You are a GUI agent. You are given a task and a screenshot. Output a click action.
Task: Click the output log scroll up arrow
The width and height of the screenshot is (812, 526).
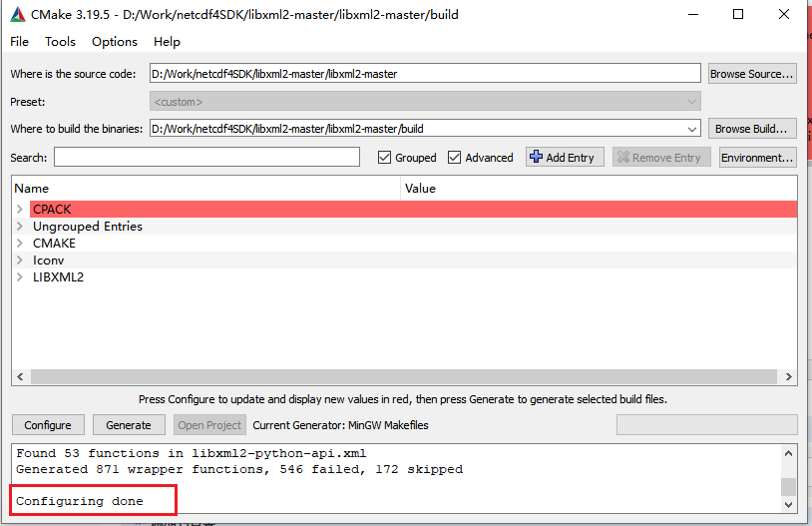788,453
